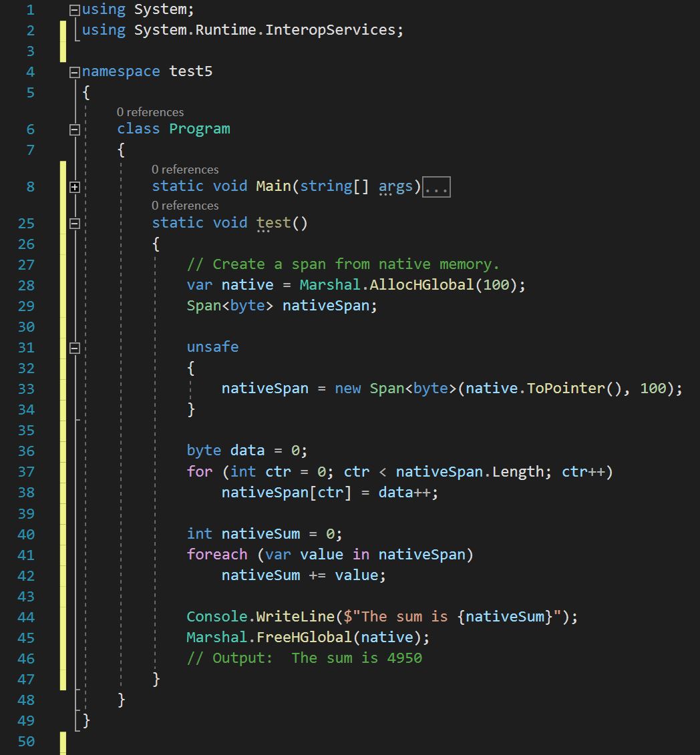Click line number 44 in the margin

[26, 617]
